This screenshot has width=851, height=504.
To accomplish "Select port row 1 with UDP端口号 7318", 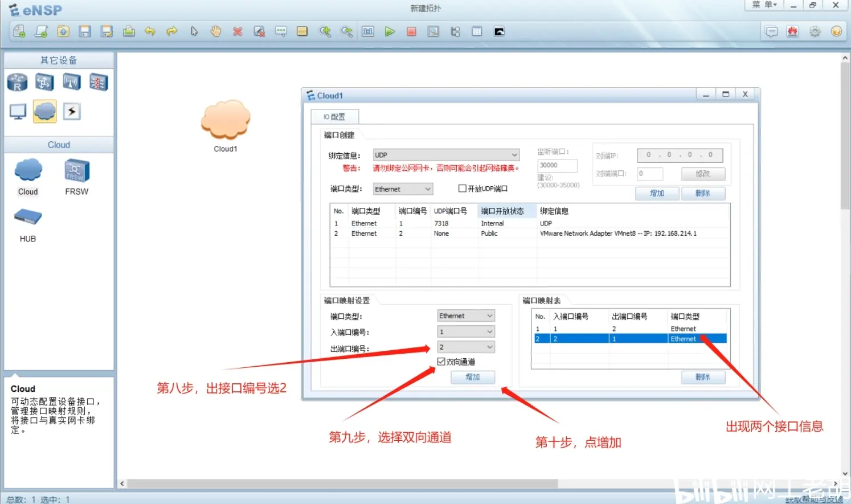I will tap(530, 223).
